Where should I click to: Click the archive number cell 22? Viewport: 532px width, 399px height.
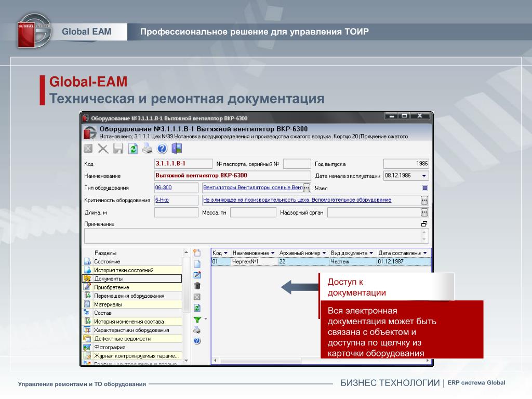pos(303,262)
